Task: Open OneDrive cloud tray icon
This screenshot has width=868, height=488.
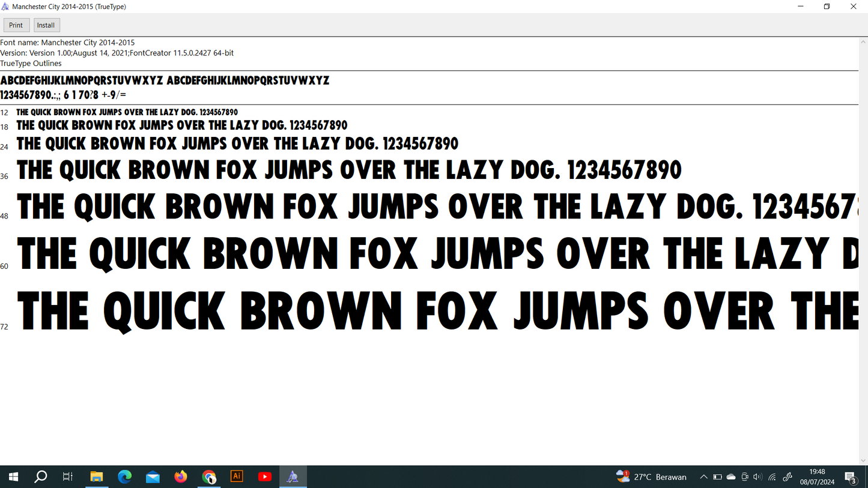Action: 731,477
